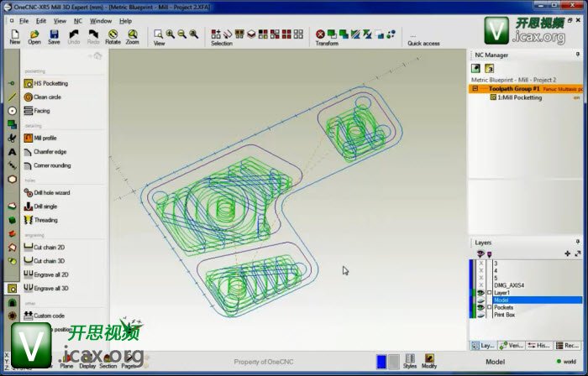
Task: Collapse Toolpath Group #1 tree node
Action: point(475,89)
